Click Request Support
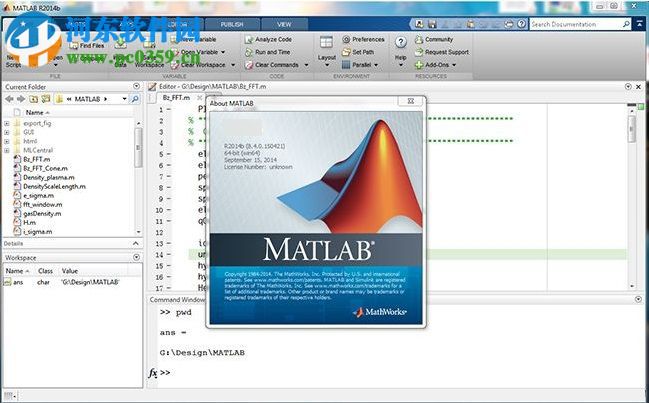Image resolution: width=649 pixels, height=403 pixels. (442, 52)
